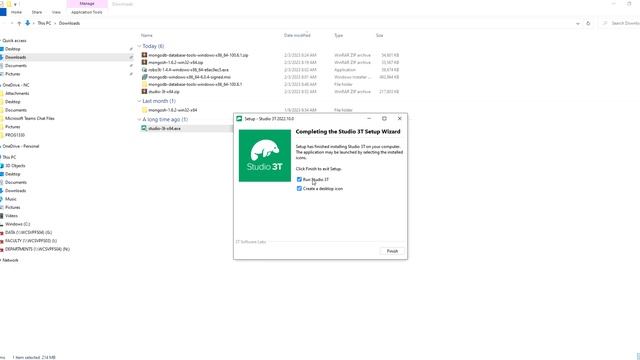Click Downloads in the address breadcrumb
640x360 pixels.
69,23
